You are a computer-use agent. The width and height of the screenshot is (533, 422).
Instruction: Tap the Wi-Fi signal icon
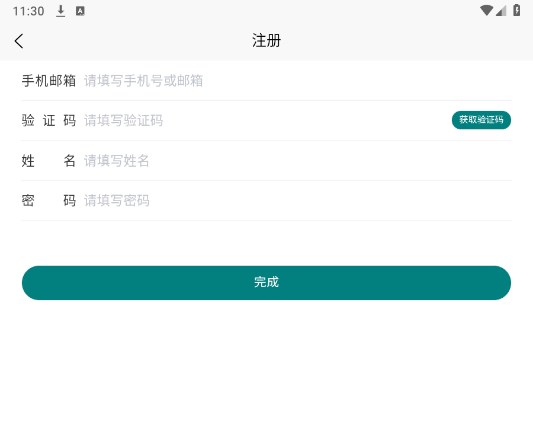[x=486, y=11]
